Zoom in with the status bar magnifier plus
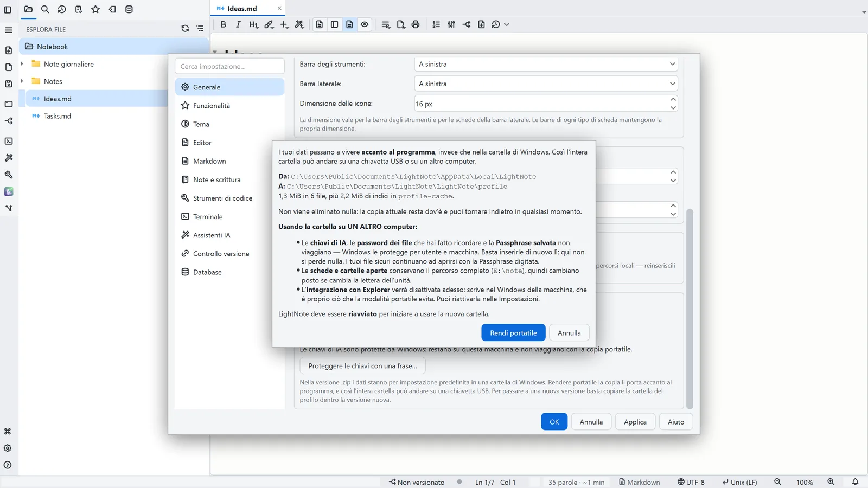Viewport: 868px width, 488px height. pos(831,482)
